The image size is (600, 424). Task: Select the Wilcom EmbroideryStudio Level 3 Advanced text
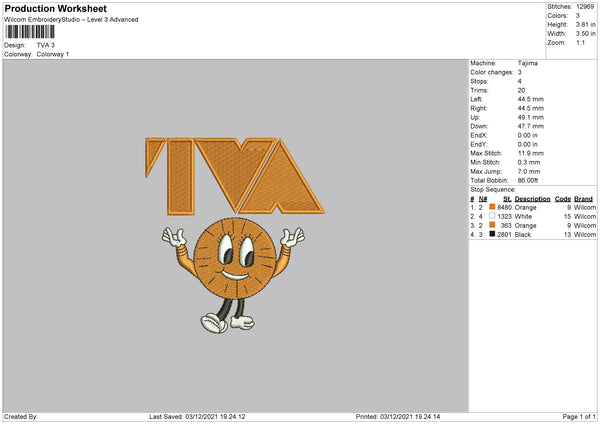71,20
